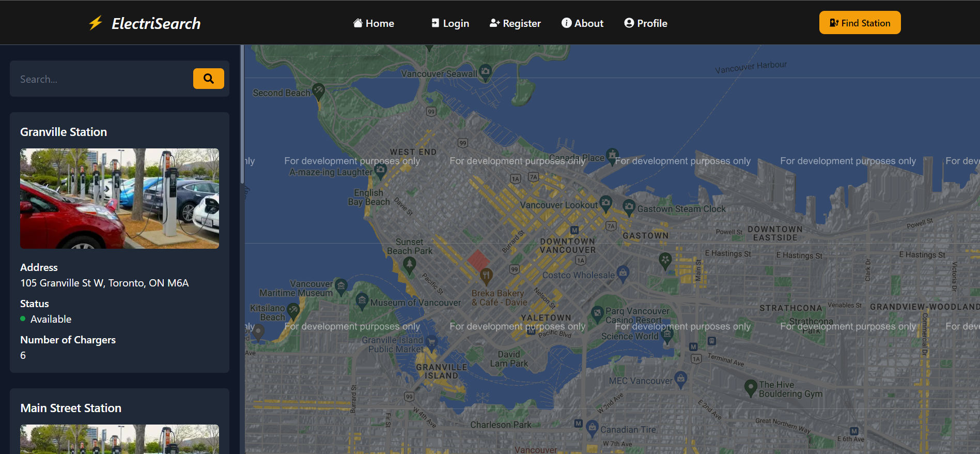Click the magnifying glass search button
This screenshot has height=454, width=980.
click(209, 79)
